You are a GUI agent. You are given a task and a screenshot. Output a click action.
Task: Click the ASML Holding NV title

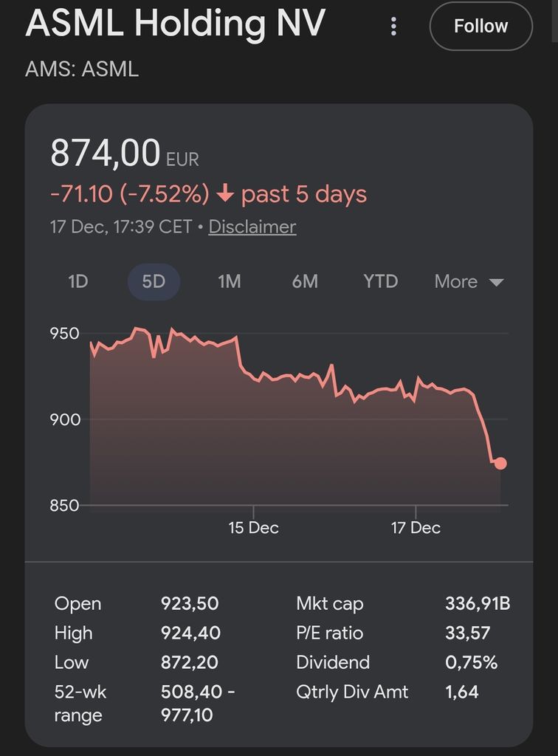click(175, 24)
